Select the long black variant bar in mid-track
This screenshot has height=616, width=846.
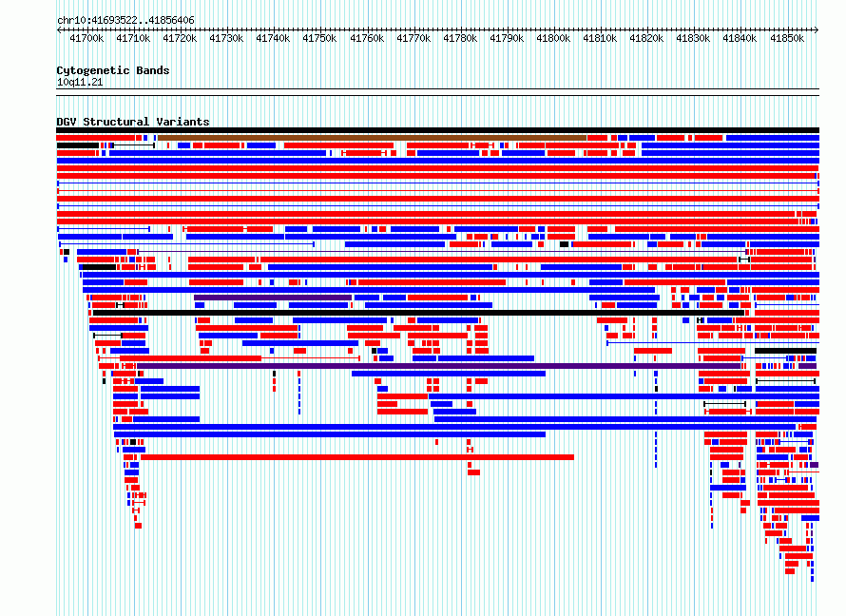pos(418,313)
